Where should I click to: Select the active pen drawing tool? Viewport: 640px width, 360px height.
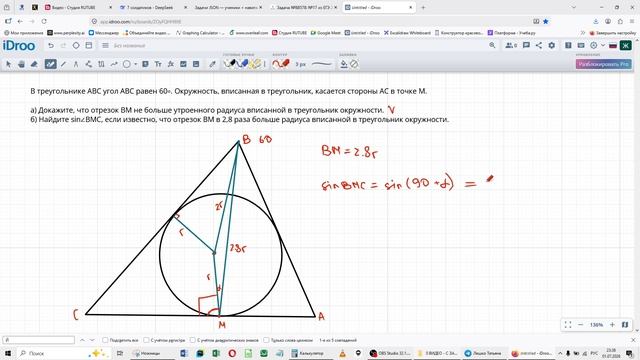click(50, 64)
